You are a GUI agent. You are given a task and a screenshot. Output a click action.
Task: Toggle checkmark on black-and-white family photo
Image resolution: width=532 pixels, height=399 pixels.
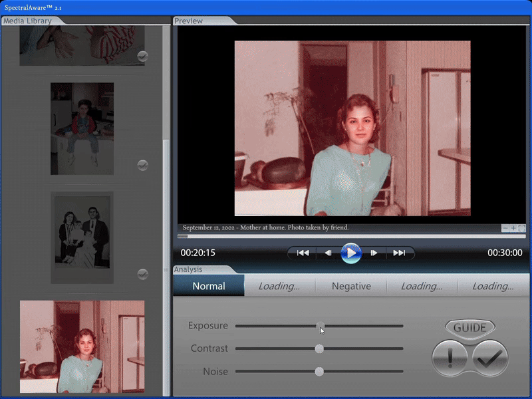[142, 274]
